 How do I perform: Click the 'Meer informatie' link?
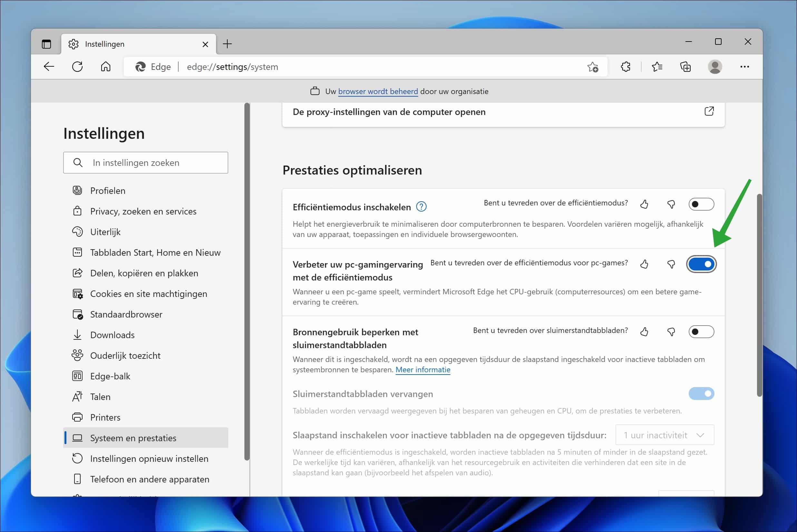point(423,369)
